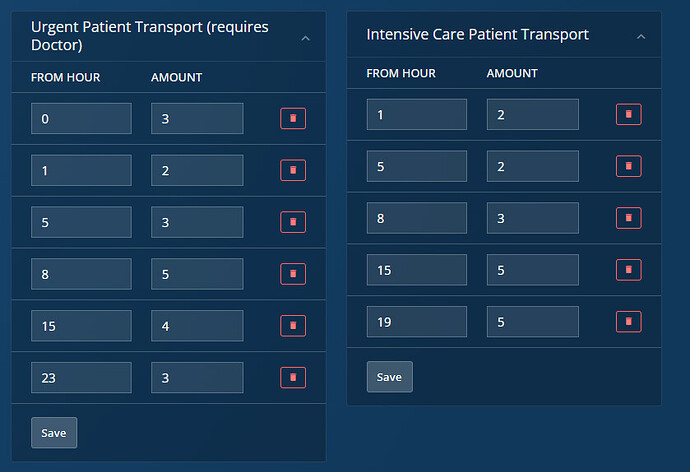Delete Intensive Care row starting hour 5
This screenshot has width=690, height=472.
pos(628,166)
